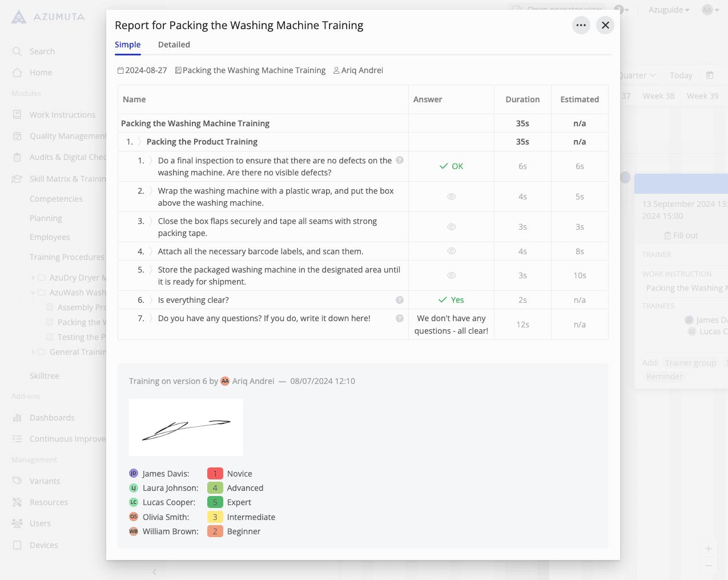728x580 pixels.
Task: Click trainer name Ariq Andrei in header
Action: coord(361,70)
